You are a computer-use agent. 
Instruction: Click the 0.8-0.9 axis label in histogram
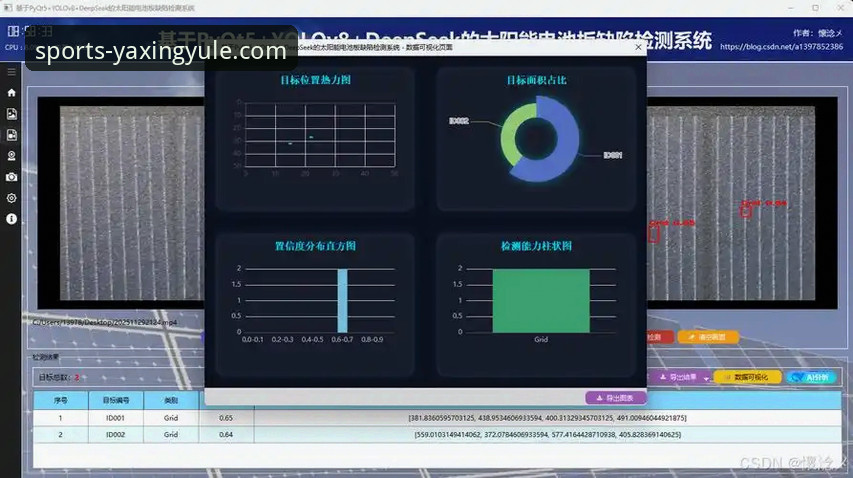(x=372, y=339)
